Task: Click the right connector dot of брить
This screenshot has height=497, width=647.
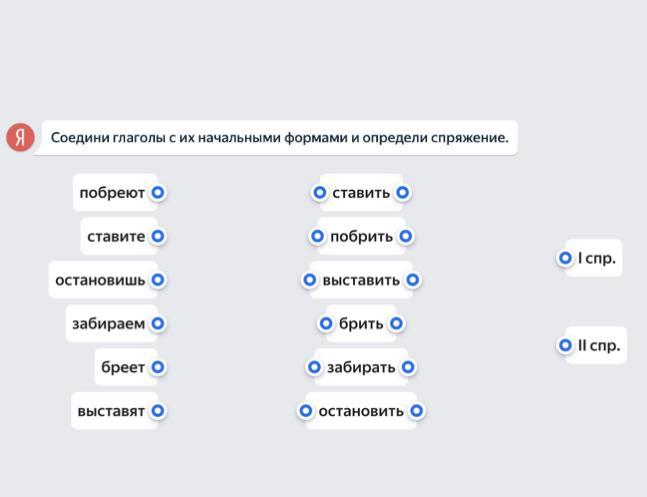Action: (396, 324)
